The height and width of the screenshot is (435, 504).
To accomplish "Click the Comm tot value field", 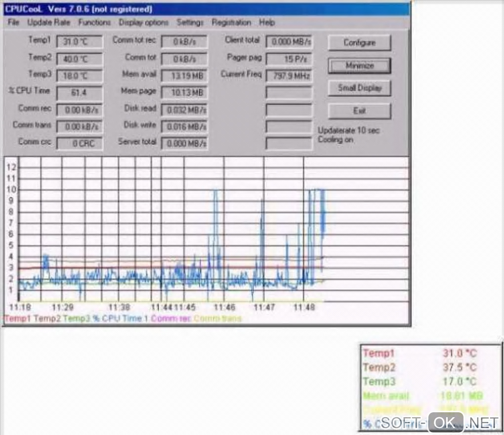I will (x=184, y=59).
